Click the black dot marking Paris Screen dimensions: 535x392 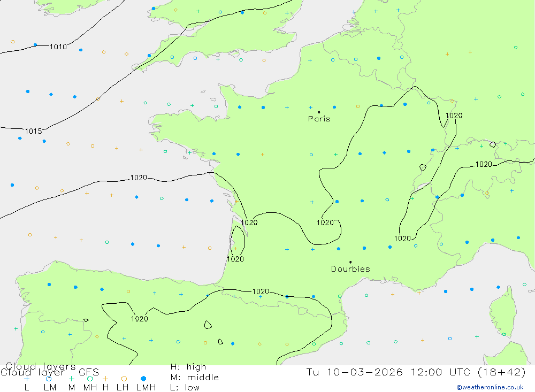(319, 112)
